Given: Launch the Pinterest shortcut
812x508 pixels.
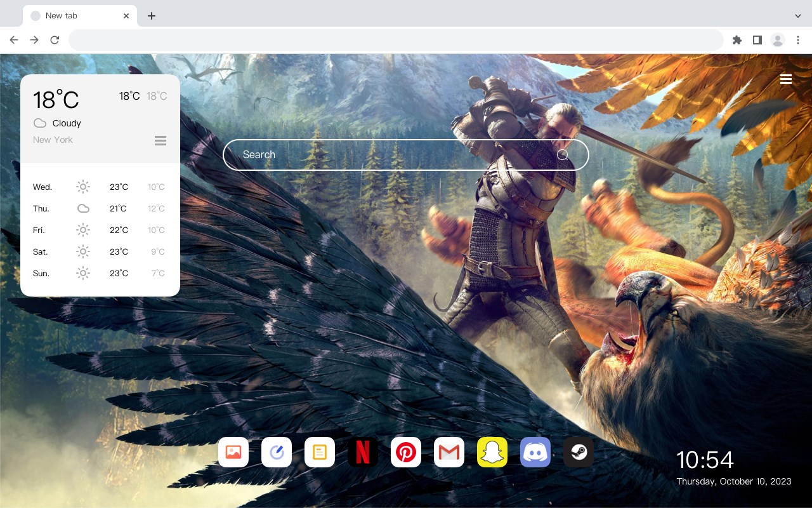Looking at the screenshot, I should click(406, 452).
